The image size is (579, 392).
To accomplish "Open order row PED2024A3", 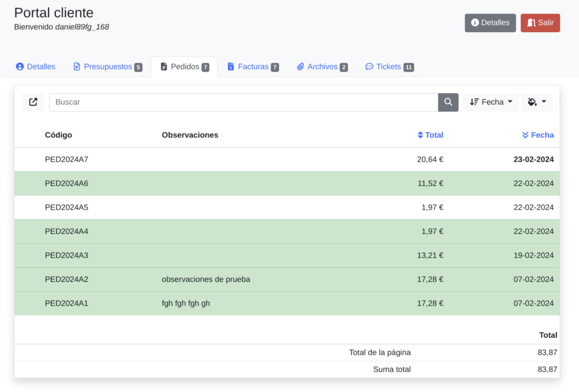I will coord(67,255).
